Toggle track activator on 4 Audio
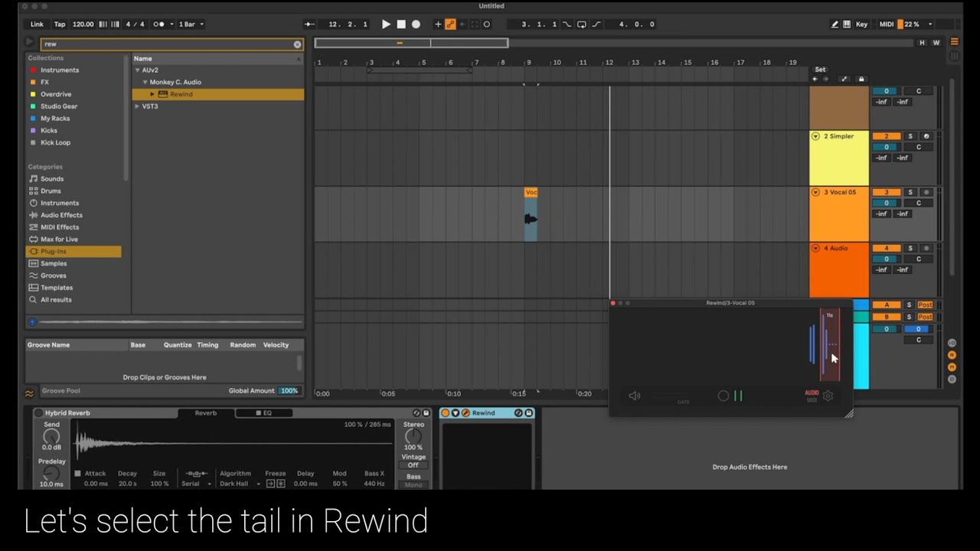 pos(887,248)
